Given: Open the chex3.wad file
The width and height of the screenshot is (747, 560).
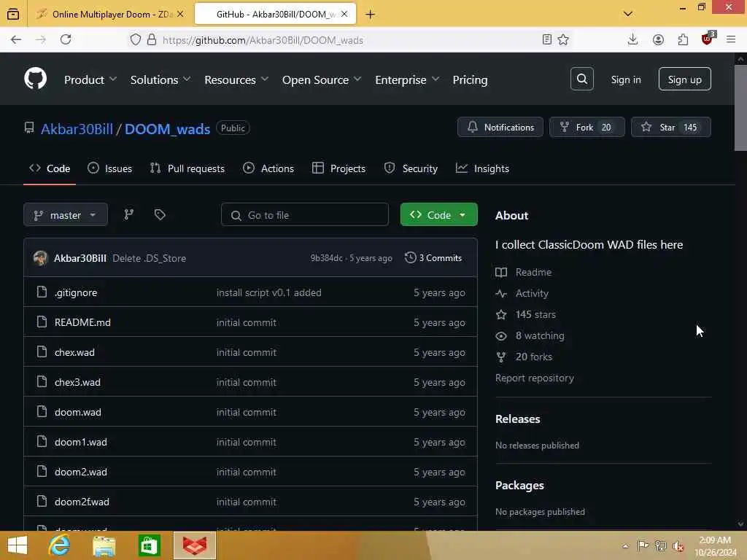Looking at the screenshot, I should [77, 382].
